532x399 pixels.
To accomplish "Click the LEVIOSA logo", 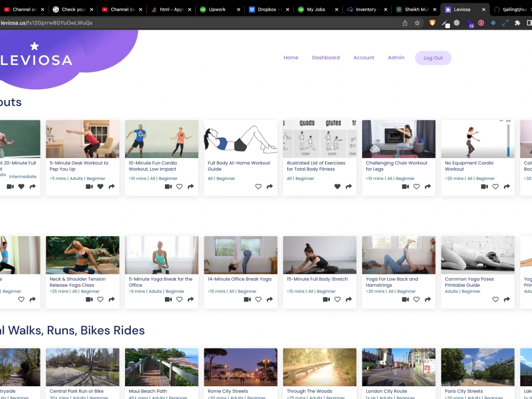I will point(36,54).
